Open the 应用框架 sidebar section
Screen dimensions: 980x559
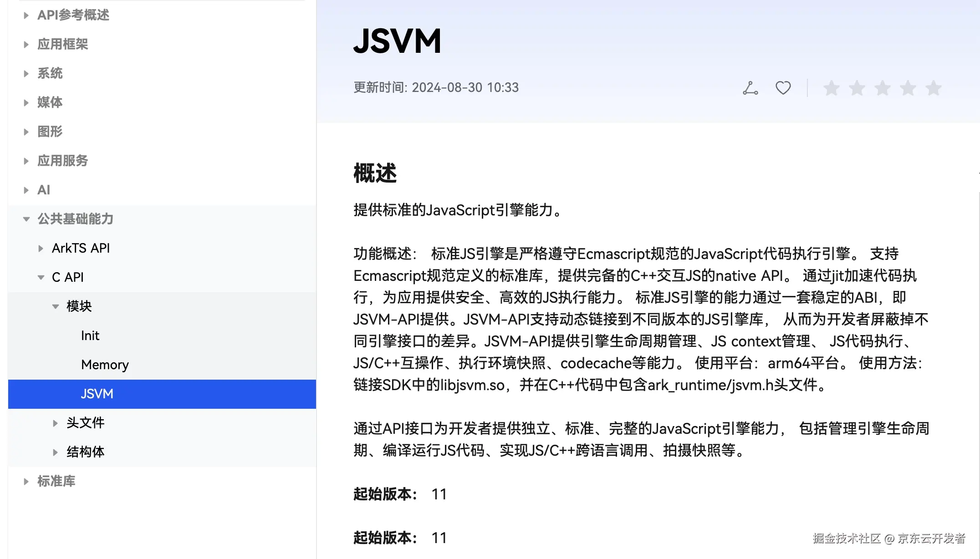point(62,44)
